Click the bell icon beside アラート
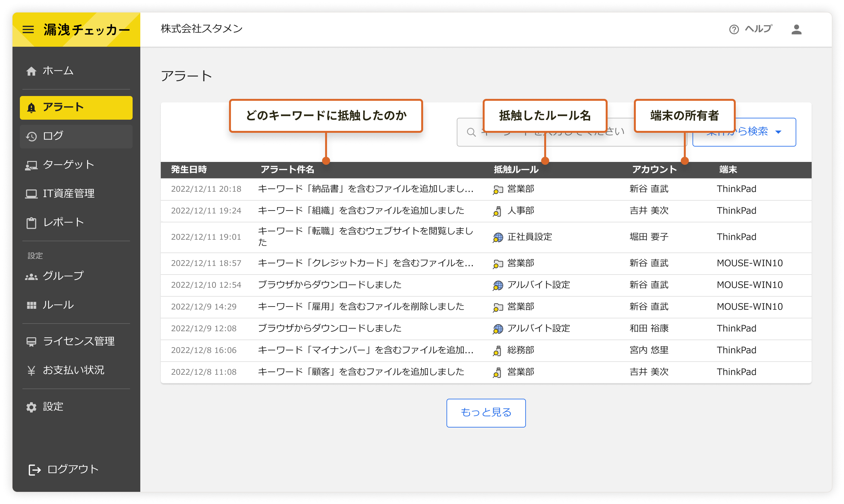Viewport: 844px width, 504px height. [31, 107]
